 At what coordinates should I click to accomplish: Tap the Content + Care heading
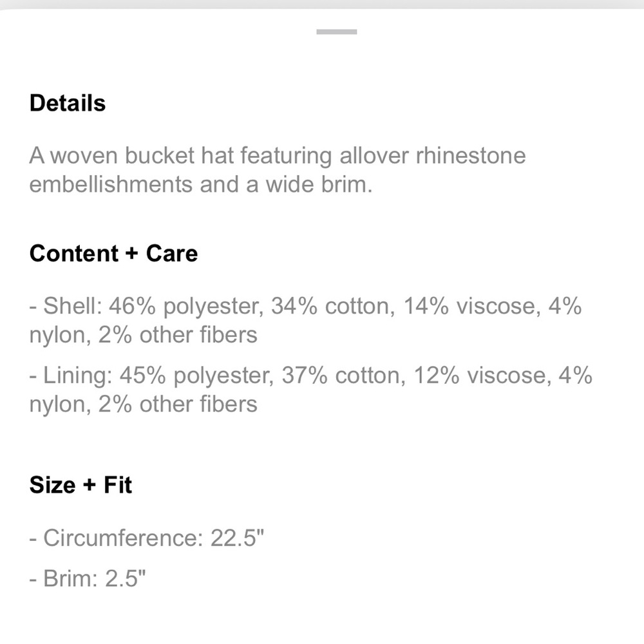(113, 253)
